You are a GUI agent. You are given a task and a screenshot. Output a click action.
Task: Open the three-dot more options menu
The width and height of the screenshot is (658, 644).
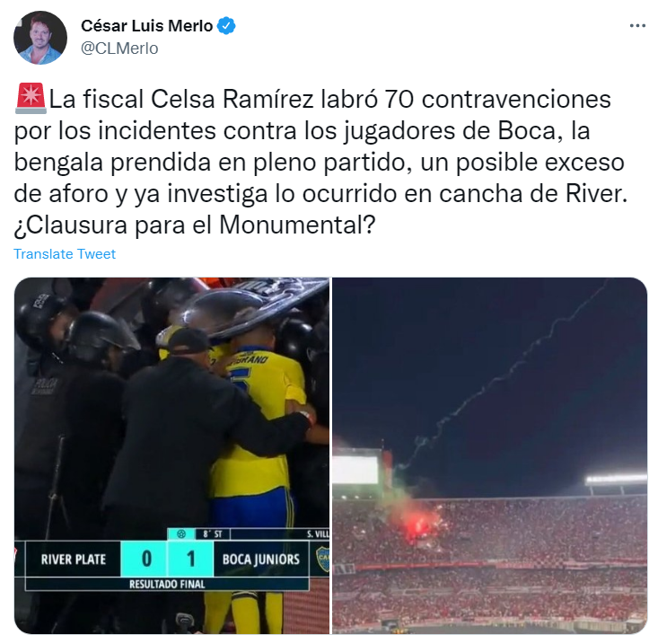click(637, 26)
